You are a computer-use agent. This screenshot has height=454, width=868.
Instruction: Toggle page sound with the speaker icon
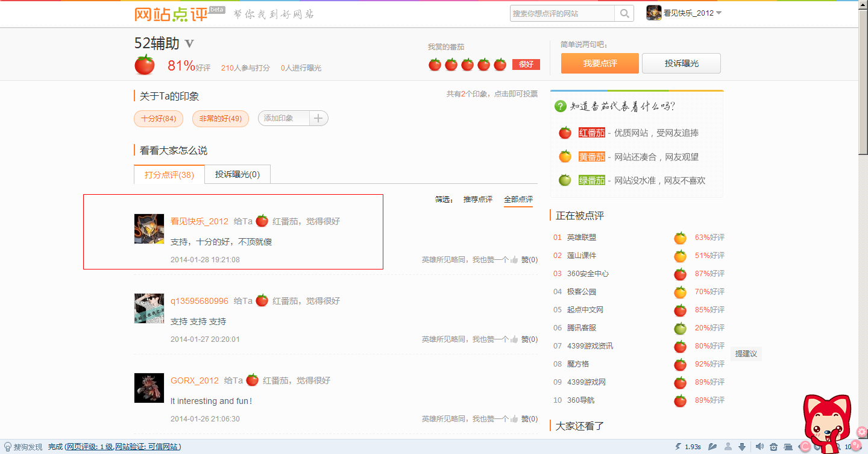point(759,447)
